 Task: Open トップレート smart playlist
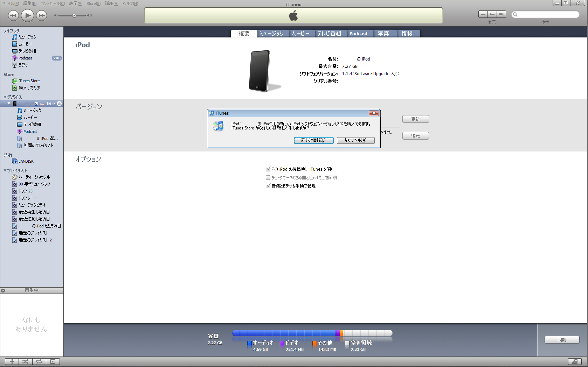(27, 198)
